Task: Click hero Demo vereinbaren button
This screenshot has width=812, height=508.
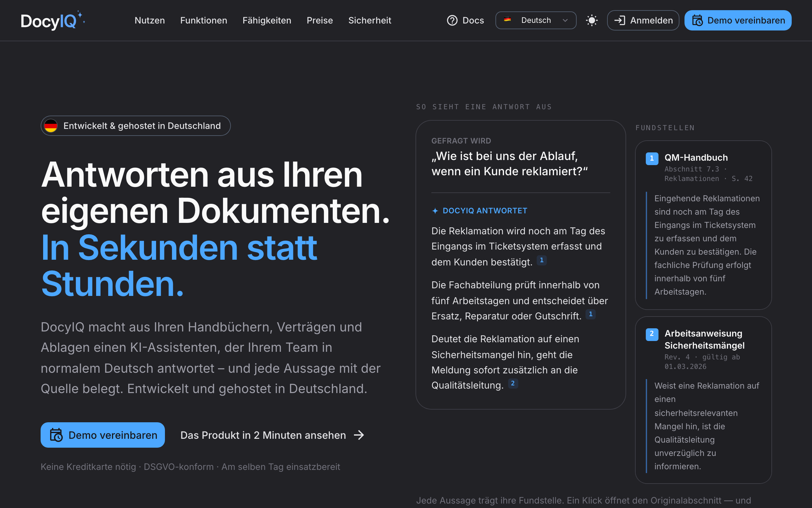Action: click(x=103, y=435)
